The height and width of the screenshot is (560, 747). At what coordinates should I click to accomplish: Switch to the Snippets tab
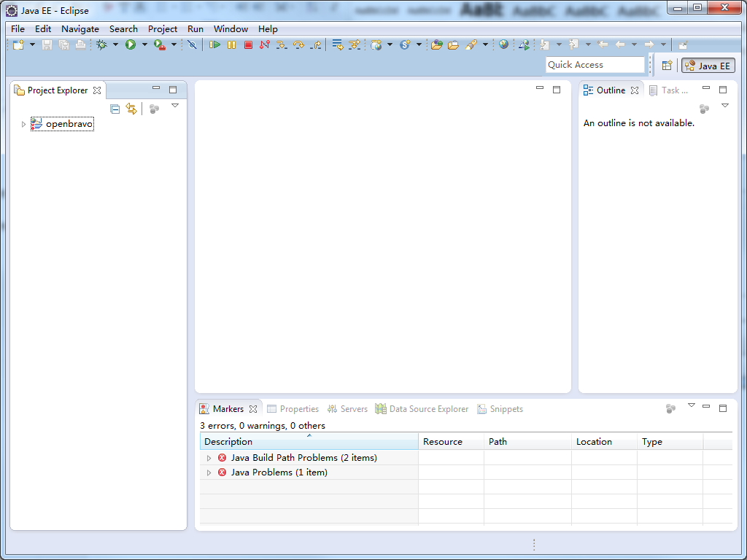pyautogui.click(x=500, y=409)
